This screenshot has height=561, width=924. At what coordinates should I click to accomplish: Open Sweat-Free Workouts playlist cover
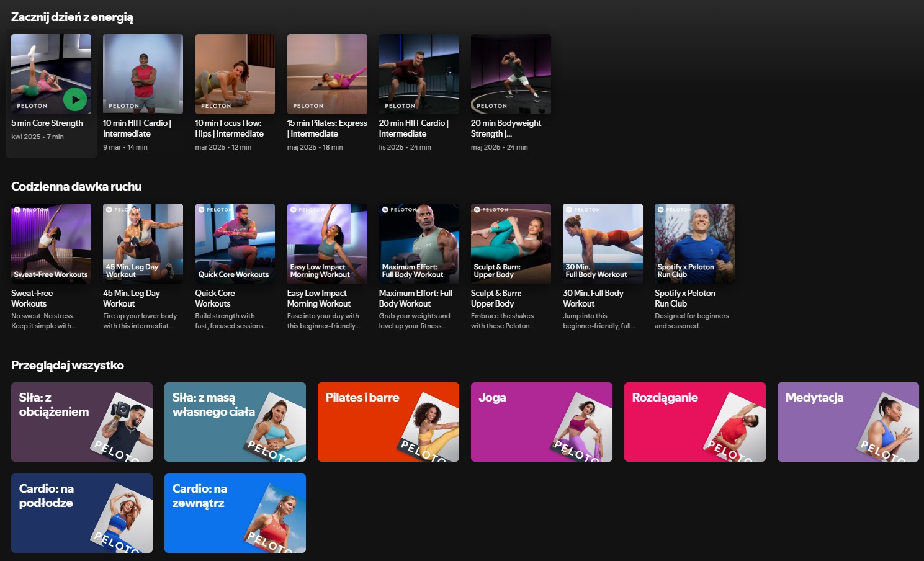pyautogui.click(x=51, y=243)
